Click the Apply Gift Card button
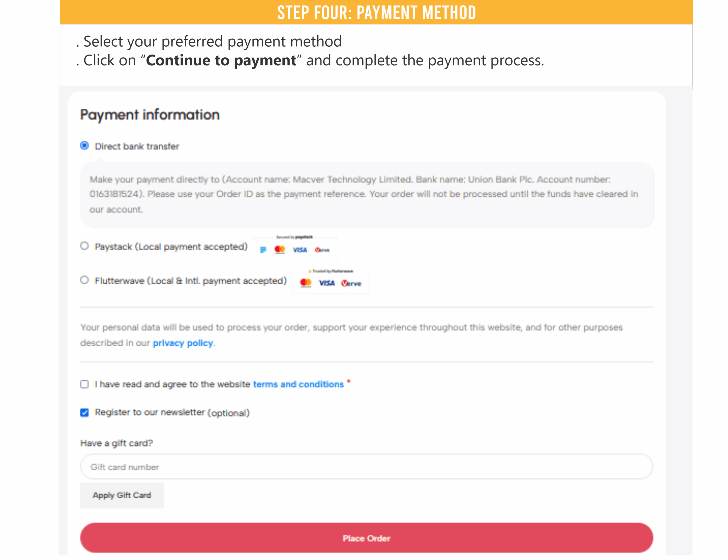 click(122, 495)
